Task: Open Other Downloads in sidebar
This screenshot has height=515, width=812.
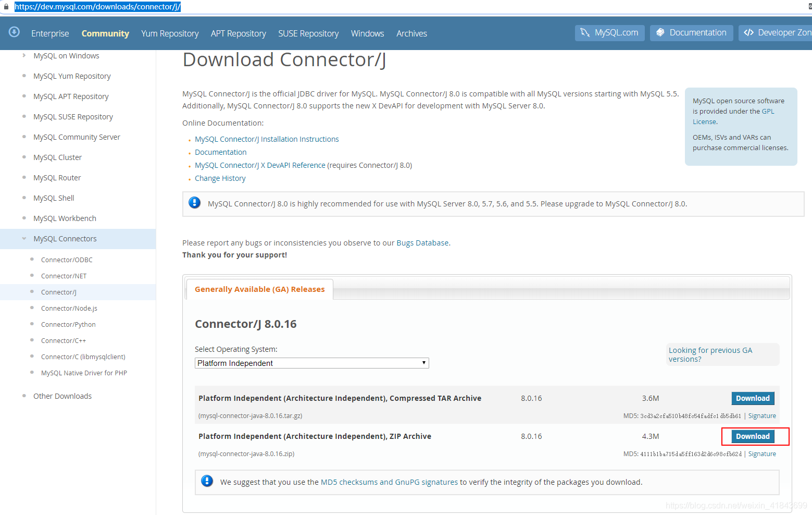Action: point(63,396)
